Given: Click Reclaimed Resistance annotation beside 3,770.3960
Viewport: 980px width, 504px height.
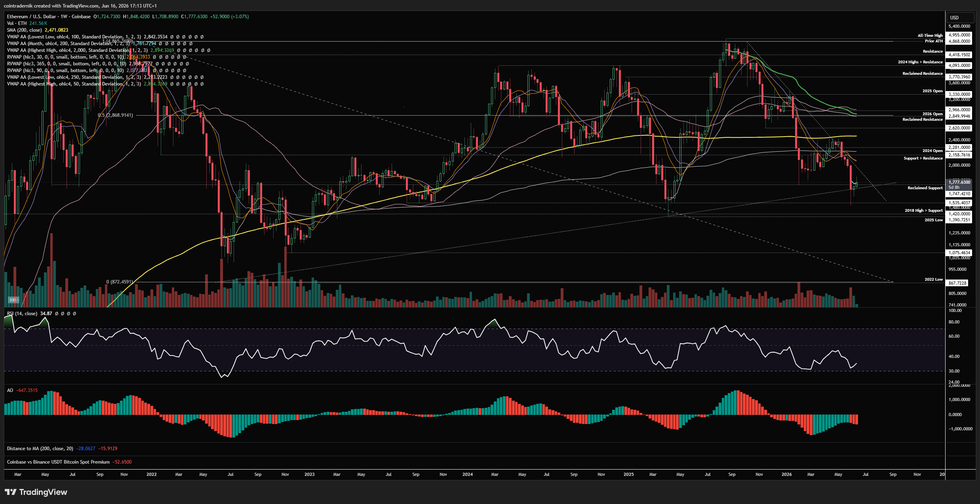Looking at the screenshot, I should click(923, 74).
